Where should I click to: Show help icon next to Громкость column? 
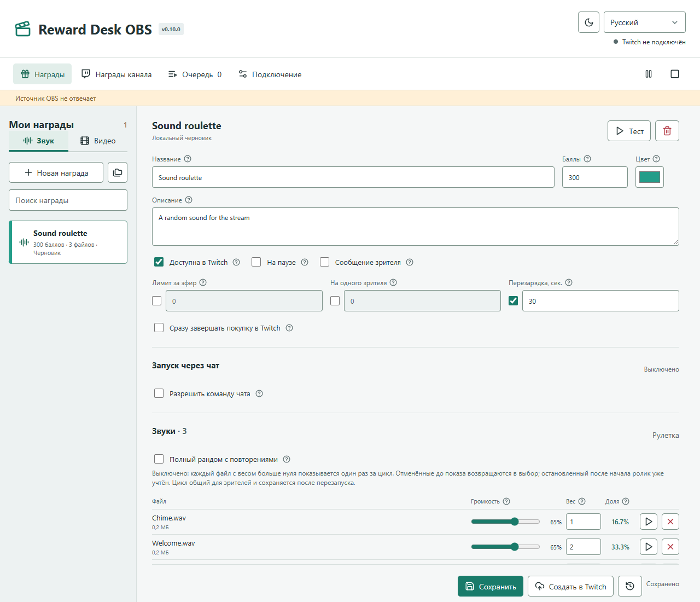click(x=506, y=501)
